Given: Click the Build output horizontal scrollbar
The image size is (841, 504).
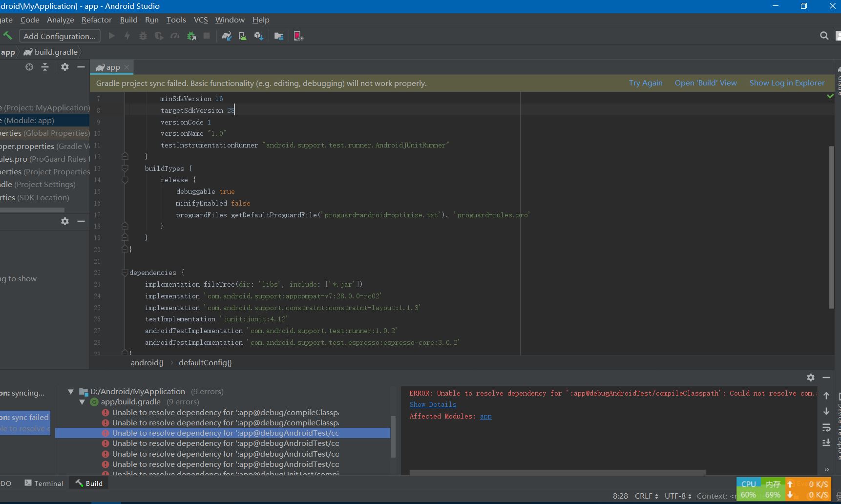Looking at the screenshot, I should (557, 472).
